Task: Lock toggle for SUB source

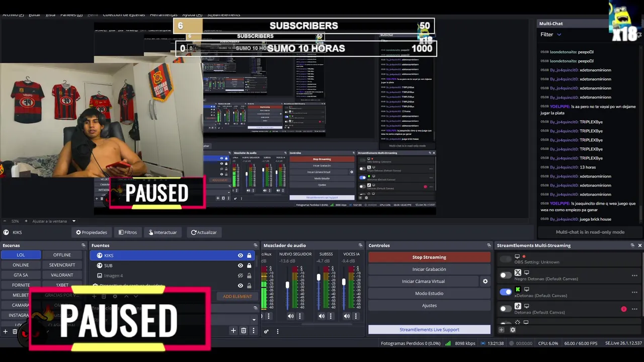Action: [249, 265]
